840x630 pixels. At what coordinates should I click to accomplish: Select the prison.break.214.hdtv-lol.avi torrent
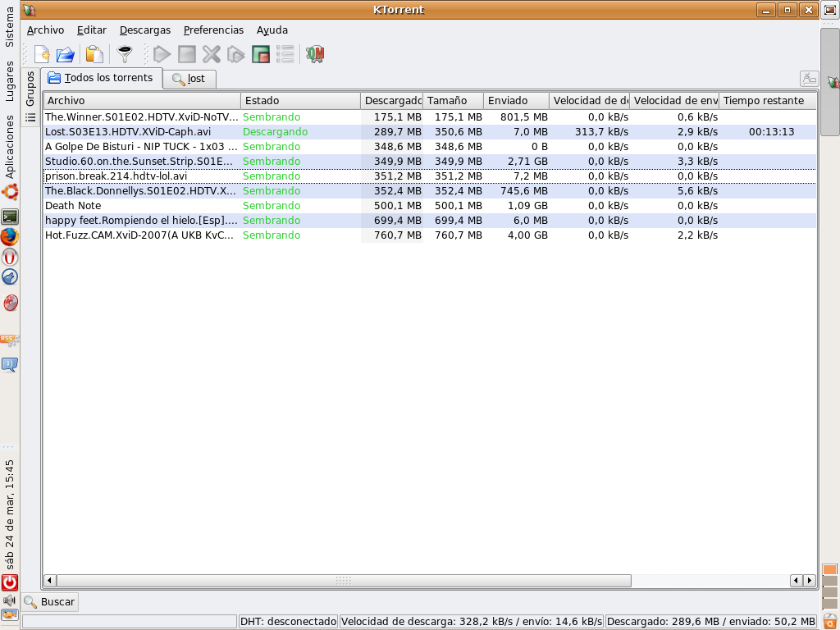point(430,176)
